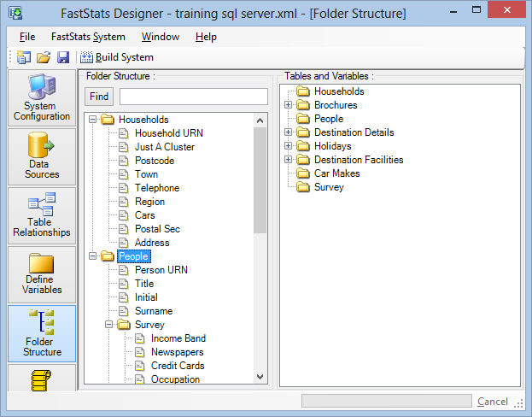Click the folder tree scroll down arrow
This screenshot has width=532, height=417.
click(260, 377)
